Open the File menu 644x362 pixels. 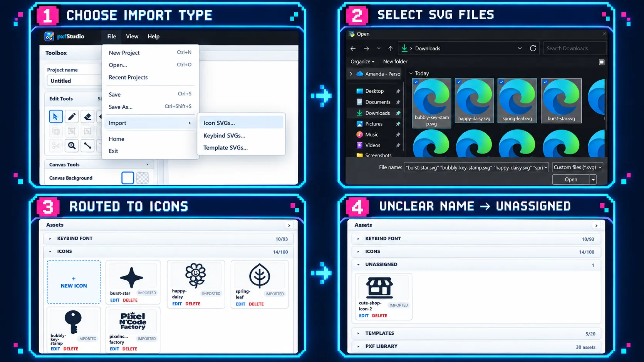click(x=111, y=36)
